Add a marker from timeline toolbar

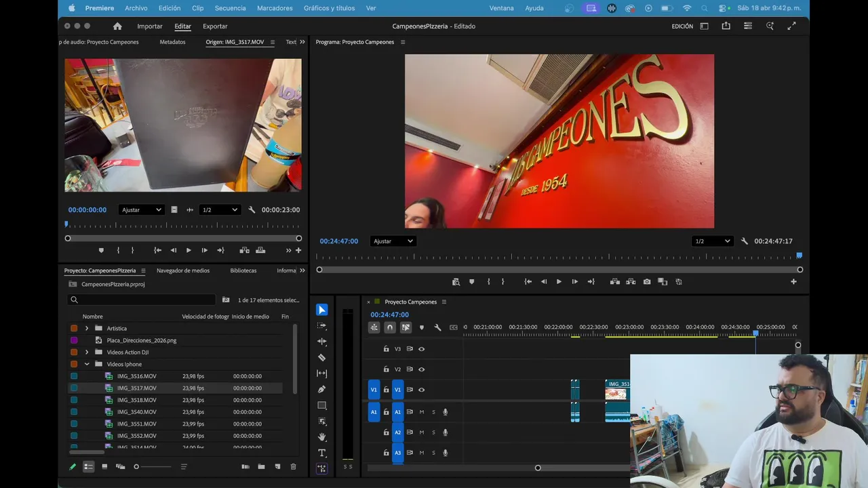click(422, 327)
